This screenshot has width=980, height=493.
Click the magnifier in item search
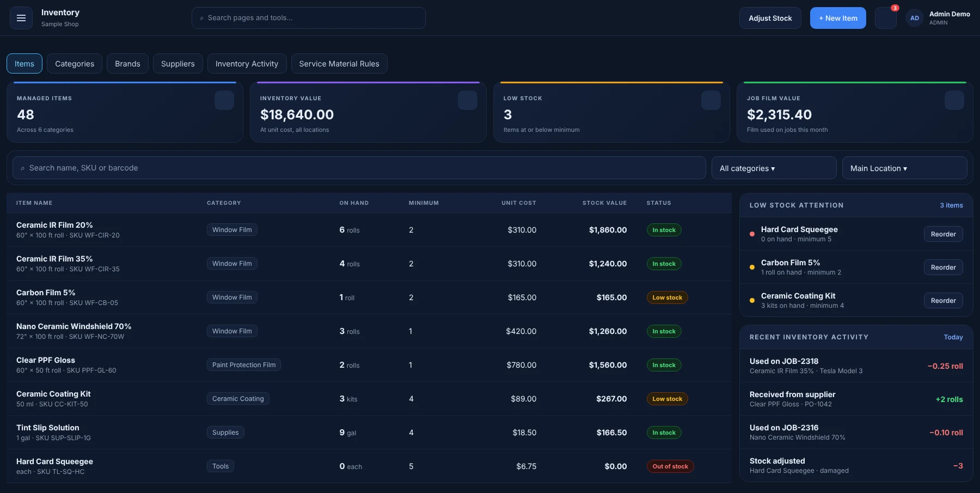(x=23, y=168)
